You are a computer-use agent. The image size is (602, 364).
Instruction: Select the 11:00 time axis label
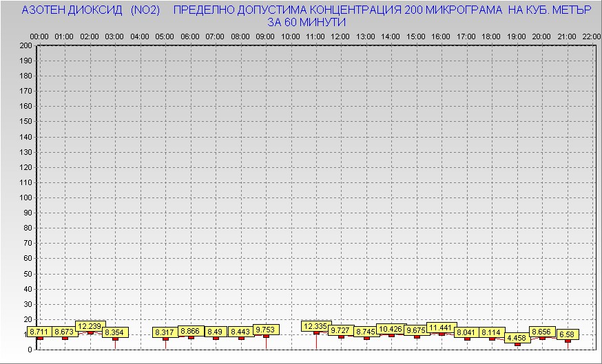coord(315,36)
